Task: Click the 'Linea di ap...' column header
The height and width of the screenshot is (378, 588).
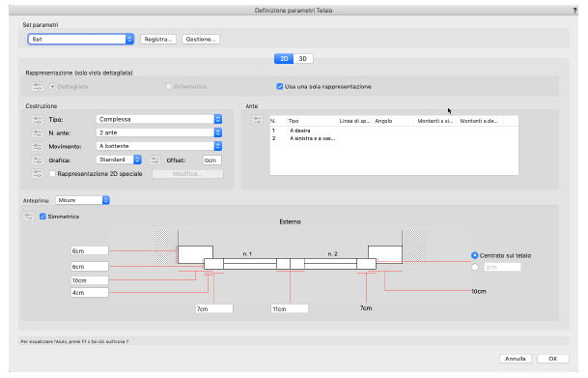Action: (x=355, y=121)
